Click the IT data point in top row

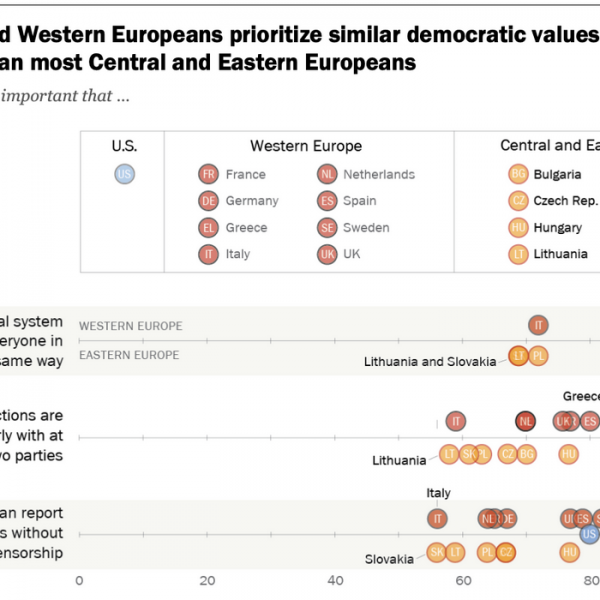pyautogui.click(x=539, y=324)
